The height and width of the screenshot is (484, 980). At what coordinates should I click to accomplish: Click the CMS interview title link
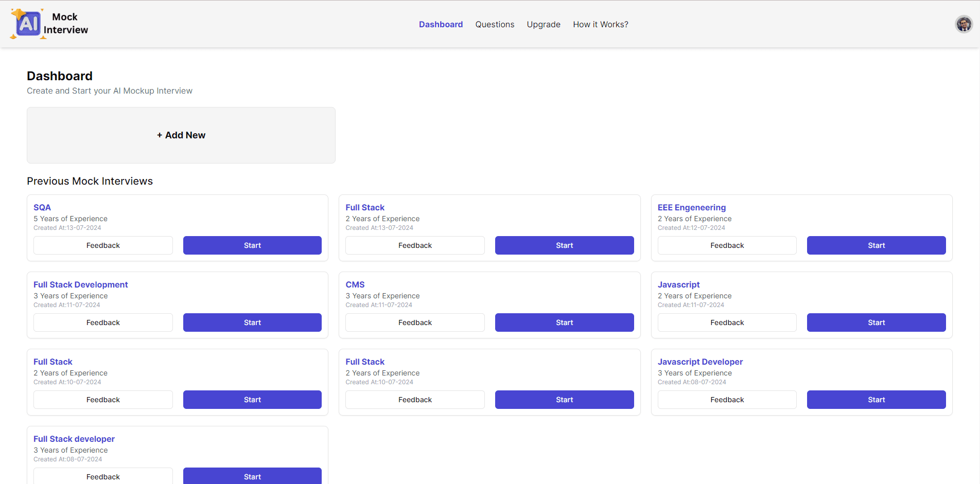[355, 284]
